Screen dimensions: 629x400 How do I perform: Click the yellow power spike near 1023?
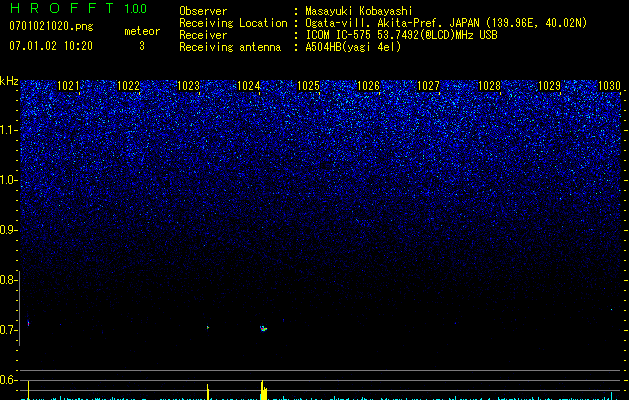pyautogui.click(x=208, y=392)
